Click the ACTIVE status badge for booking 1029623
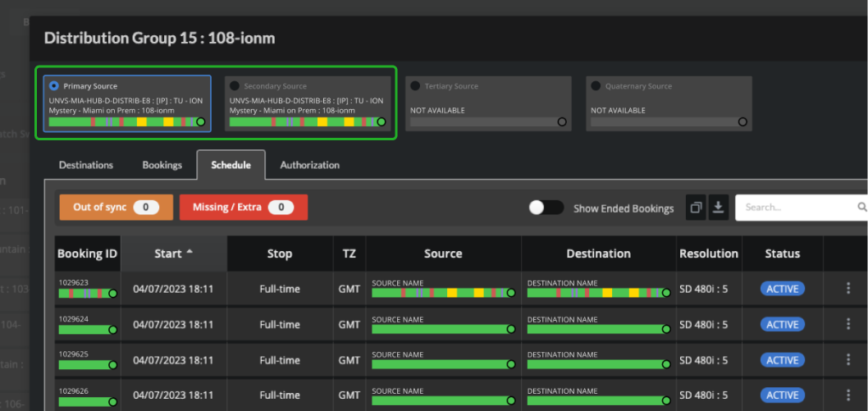This screenshot has width=868, height=411. pyautogui.click(x=782, y=289)
